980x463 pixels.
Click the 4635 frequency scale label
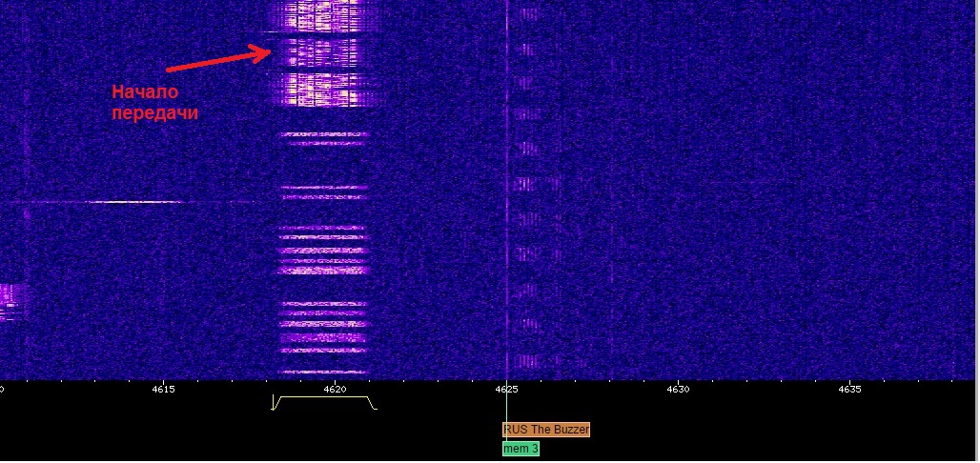tap(850, 390)
